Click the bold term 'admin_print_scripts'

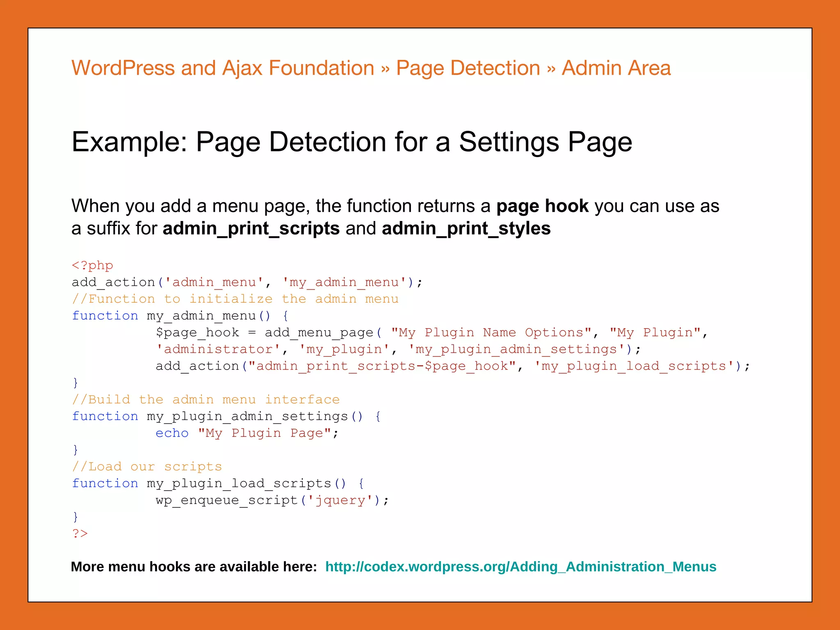click(251, 228)
